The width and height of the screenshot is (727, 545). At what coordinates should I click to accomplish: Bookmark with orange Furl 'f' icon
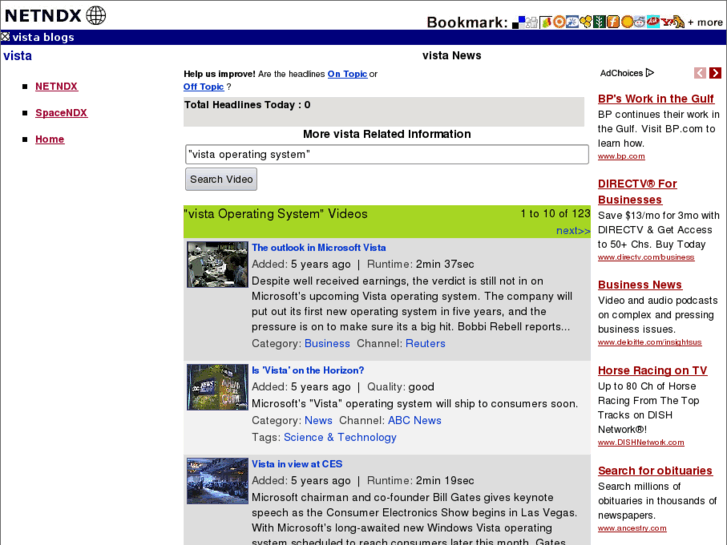(x=613, y=22)
